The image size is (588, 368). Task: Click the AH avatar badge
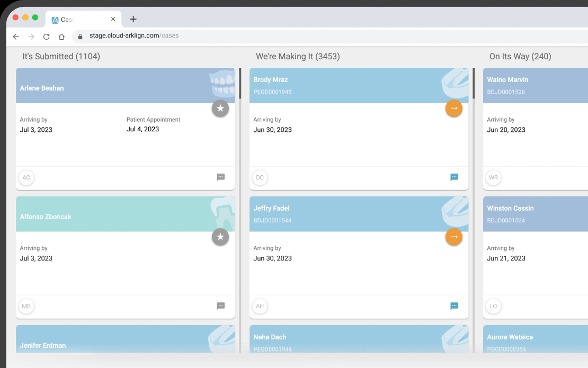[260, 306]
